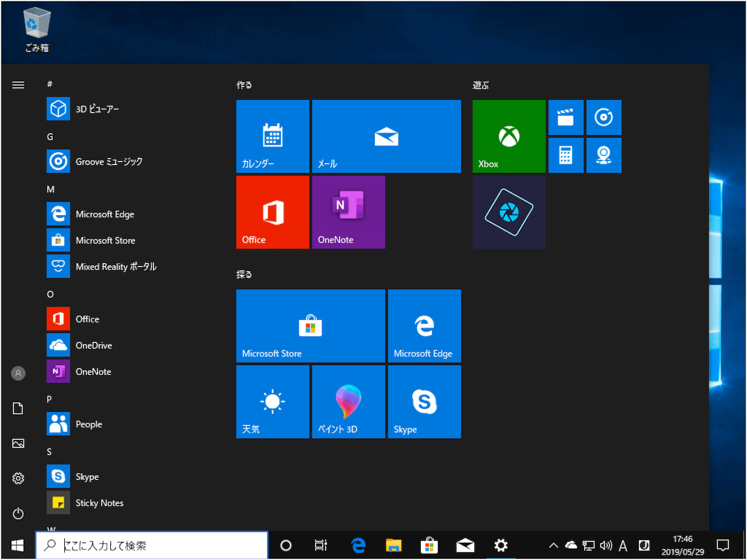Click the red Office tile
747x560 pixels.
tap(273, 212)
